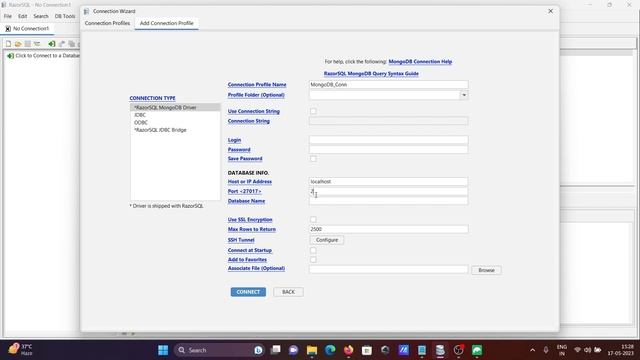
Task: Click the Password input field
Action: click(x=389, y=149)
